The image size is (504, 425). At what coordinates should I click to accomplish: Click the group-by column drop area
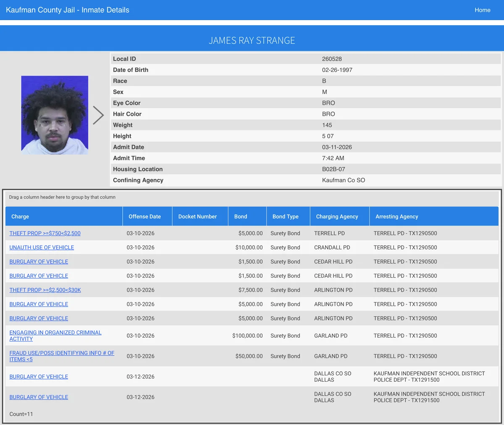pos(62,197)
